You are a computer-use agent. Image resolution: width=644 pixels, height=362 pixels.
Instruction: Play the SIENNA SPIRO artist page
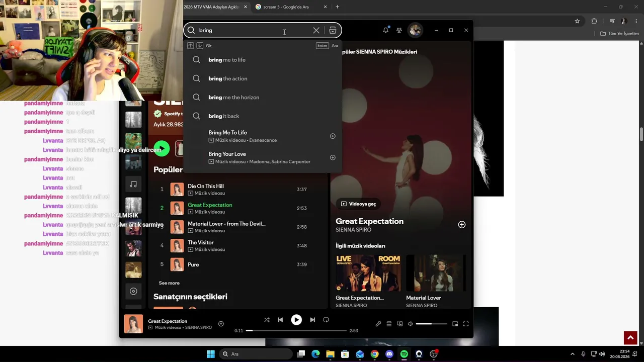(162, 149)
